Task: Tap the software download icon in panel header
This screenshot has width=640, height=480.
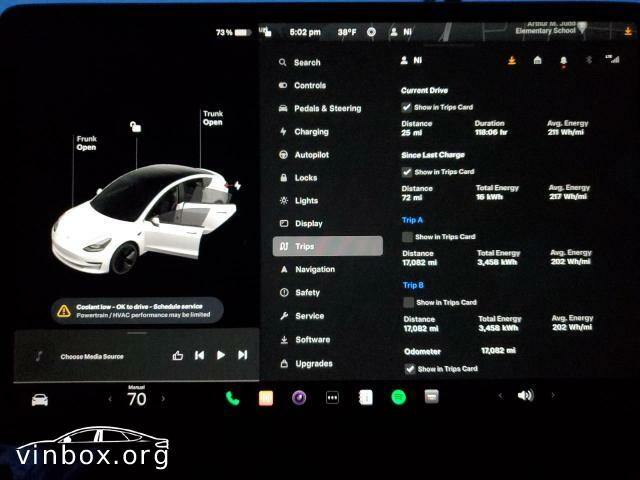Action: coord(511,60)
